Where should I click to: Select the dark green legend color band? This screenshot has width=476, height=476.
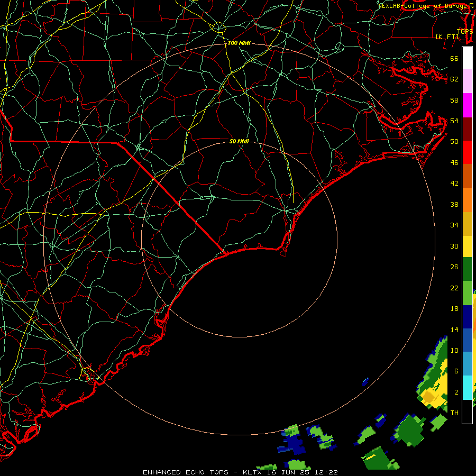[x=467, y=269]
